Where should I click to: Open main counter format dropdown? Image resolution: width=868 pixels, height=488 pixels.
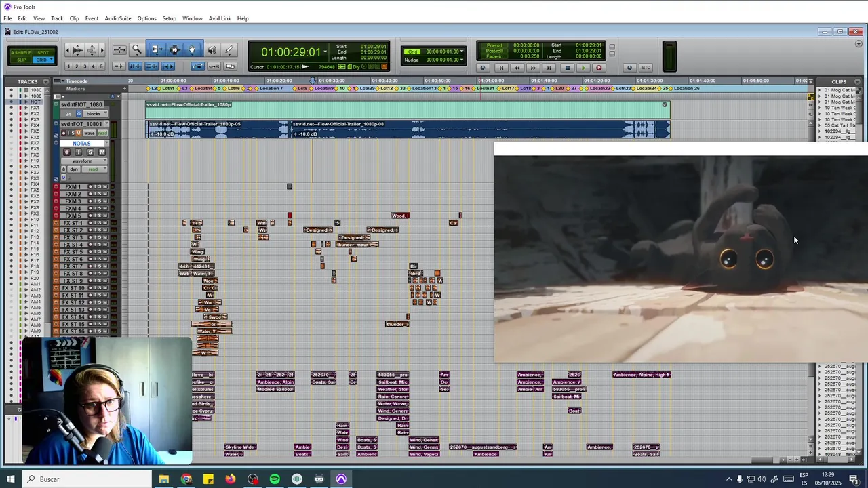(325, 52)
